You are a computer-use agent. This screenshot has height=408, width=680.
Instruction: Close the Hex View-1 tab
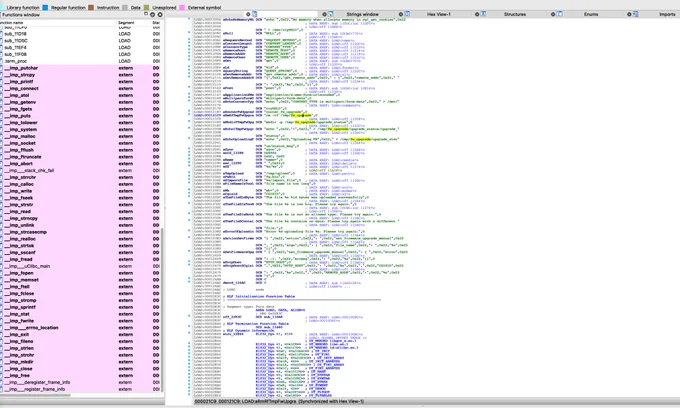coord(401,14)
